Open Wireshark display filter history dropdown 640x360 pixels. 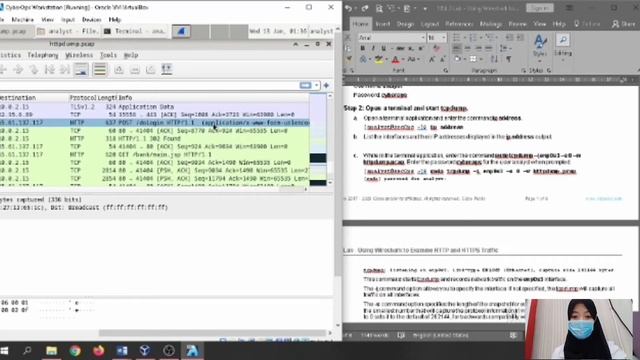(317, 85)
